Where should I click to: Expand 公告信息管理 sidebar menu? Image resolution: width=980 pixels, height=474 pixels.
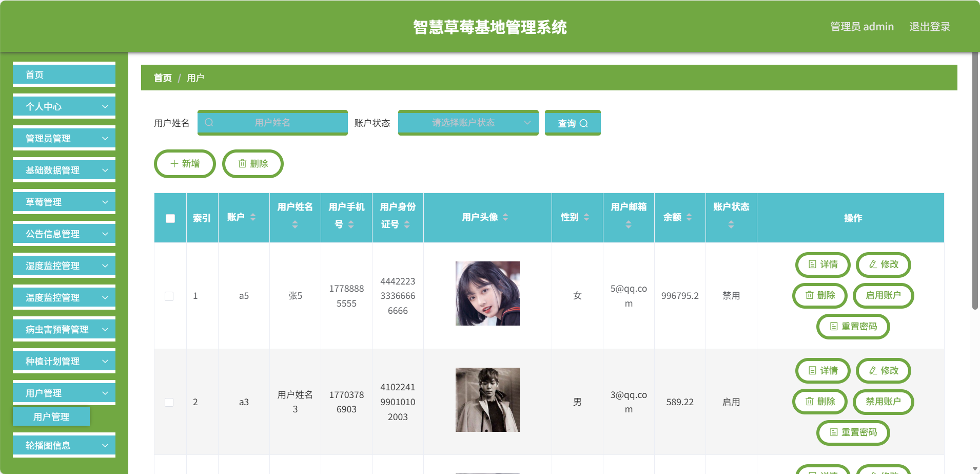click(64, 234)
